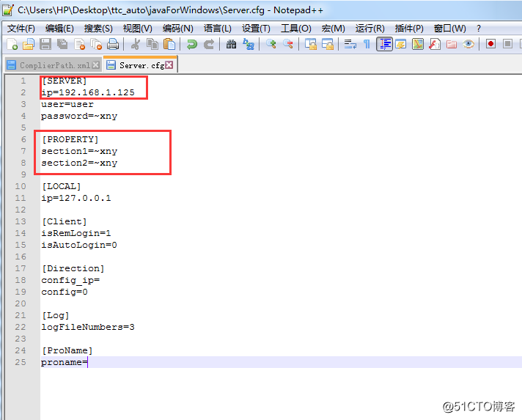The width and height of the screenshot is (522, 420).
Task: Open the 视图(V) menu
Action: tap(138, 29)
